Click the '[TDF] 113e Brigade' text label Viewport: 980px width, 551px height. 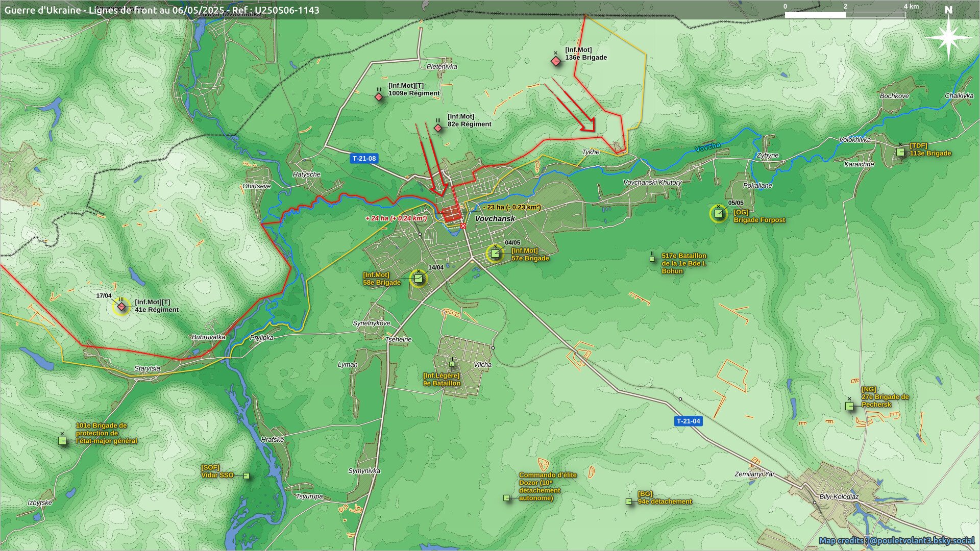(930, 149)
